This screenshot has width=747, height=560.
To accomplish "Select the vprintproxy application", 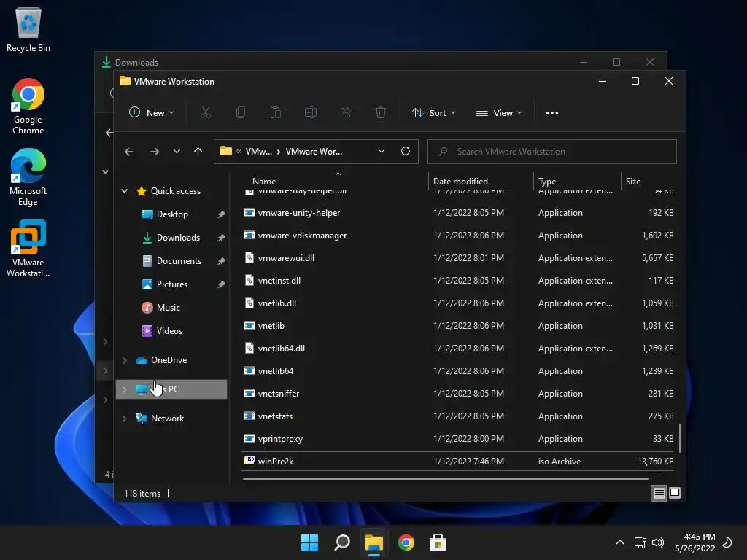I will tap(458, 439).
